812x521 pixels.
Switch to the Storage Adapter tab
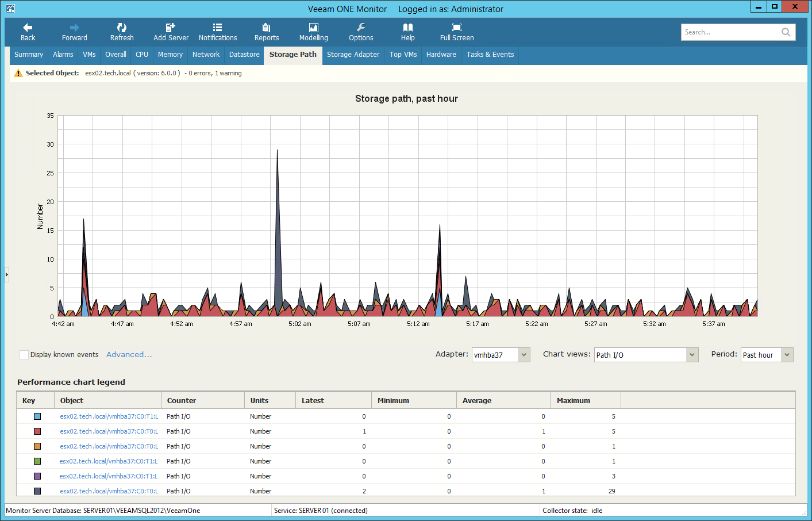pos(353,55)
